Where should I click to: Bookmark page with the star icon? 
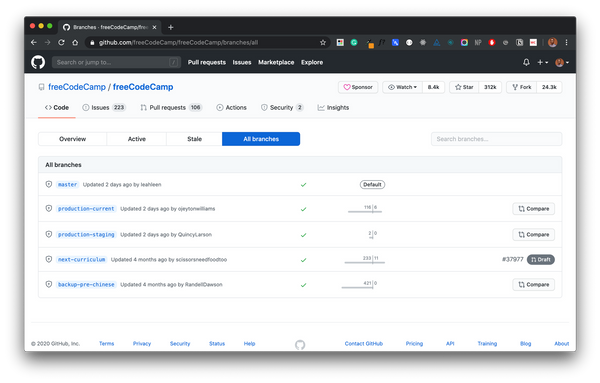[x=323, y=42]
